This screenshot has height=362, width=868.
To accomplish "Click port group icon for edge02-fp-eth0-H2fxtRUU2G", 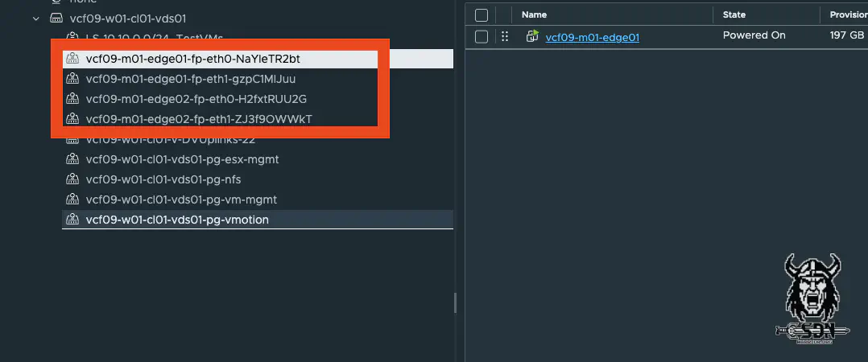I will 72,100.
